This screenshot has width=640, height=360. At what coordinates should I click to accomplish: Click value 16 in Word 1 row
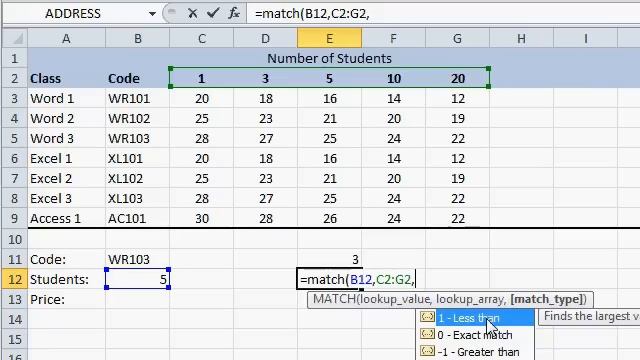[329, 98]
